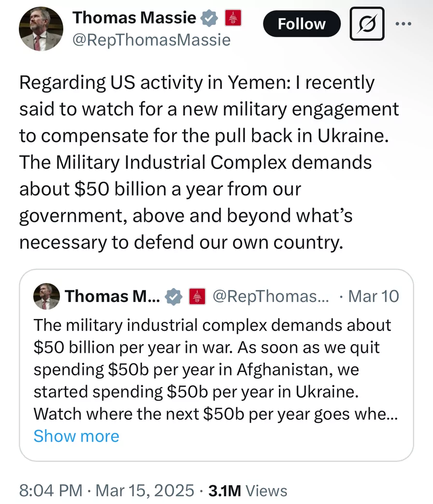Click the truncated @RepThomas... handle in quote
The height and width of the screenshot is (504, 433).
click(x=271, y=296)
